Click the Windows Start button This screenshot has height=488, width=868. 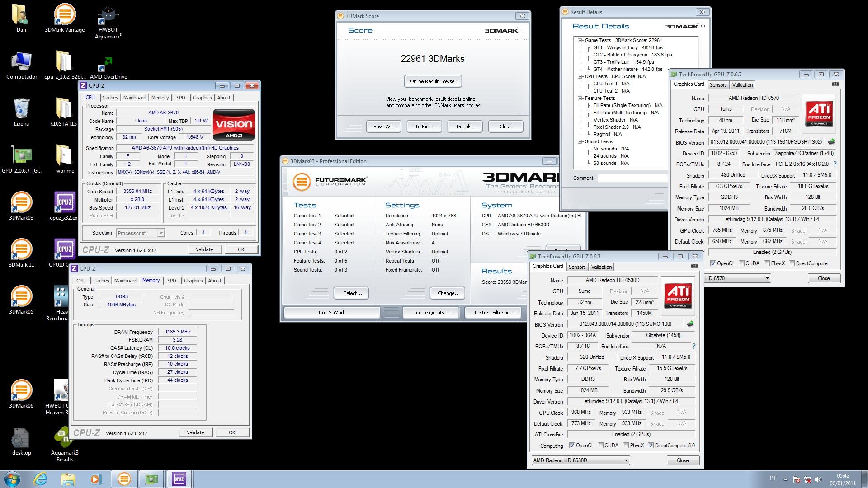pos(12,479)
